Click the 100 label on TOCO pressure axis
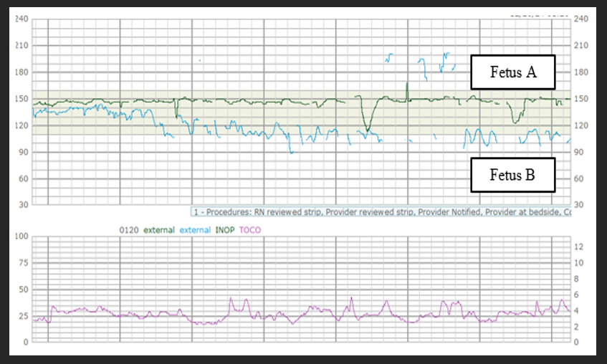Image resolution: width=607 pixels, height=364 pixels. pyautogui.click(x=21, y=236)
